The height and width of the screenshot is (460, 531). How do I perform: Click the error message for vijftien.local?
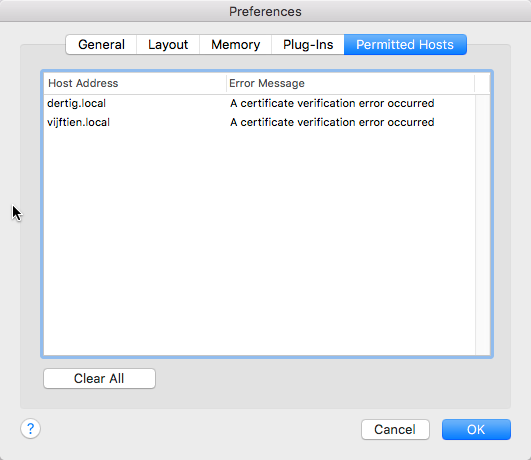[332, 122]
